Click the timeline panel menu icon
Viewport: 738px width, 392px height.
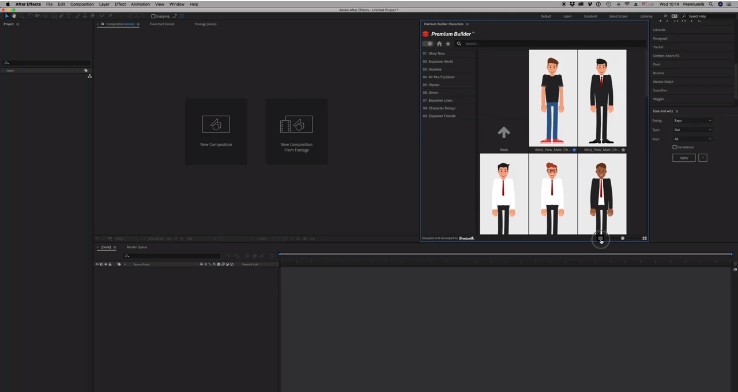(x=114, y=247)
